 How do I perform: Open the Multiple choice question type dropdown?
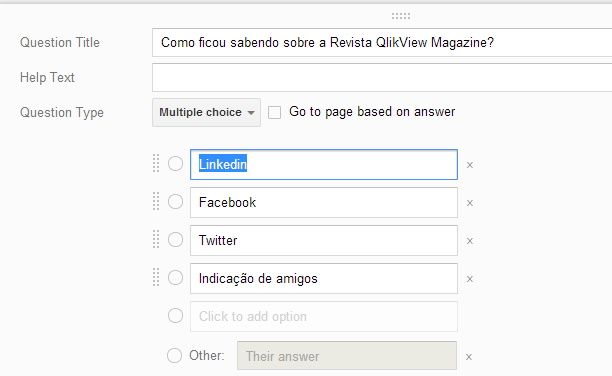pos(206,112)
